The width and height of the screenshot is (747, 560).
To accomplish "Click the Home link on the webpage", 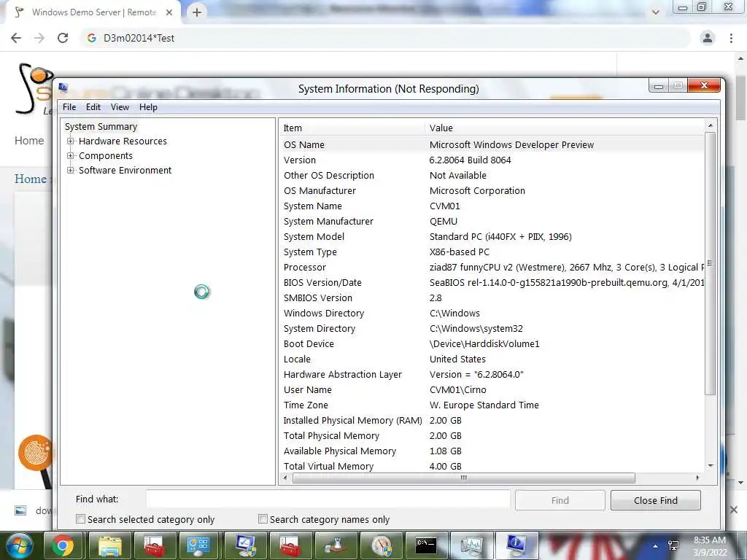I will 29,141.
